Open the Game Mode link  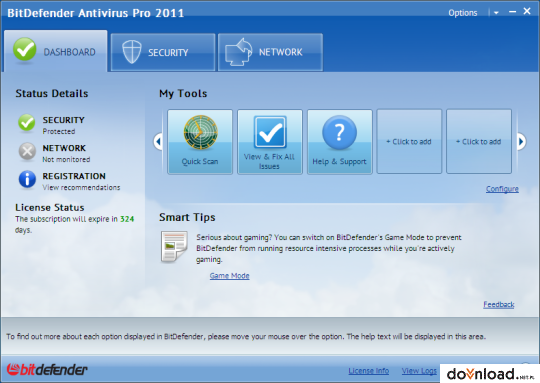pyautogui.click(x=229, y=276)
